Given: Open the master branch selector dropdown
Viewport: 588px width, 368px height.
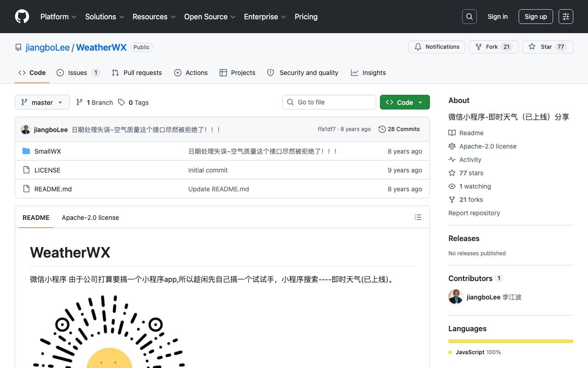Looking at the screenshot, I should click(42, 102).
